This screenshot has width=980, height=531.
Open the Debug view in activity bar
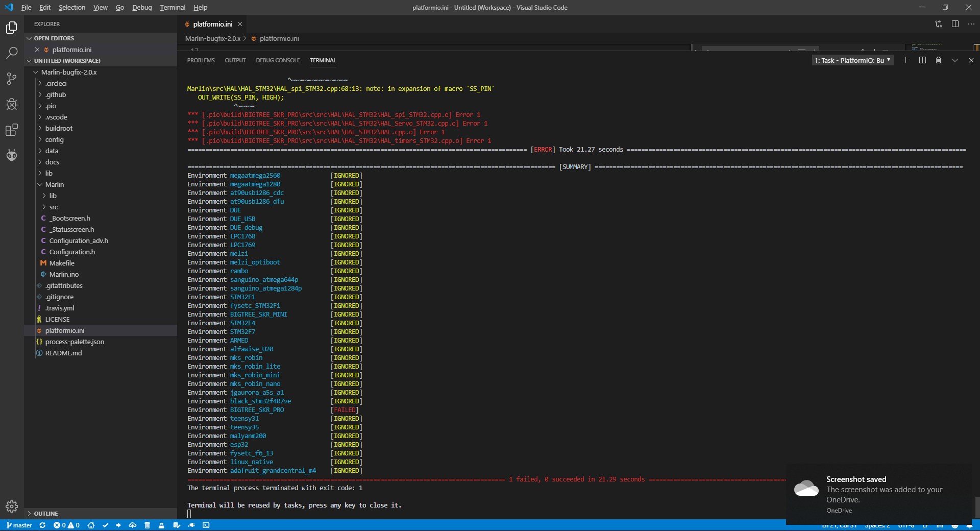point(12,104)
